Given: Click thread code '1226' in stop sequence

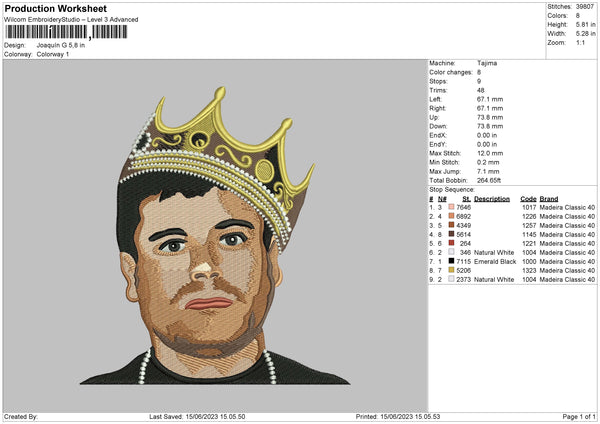Looking at the screenshot, I should (x=529, y=217).
